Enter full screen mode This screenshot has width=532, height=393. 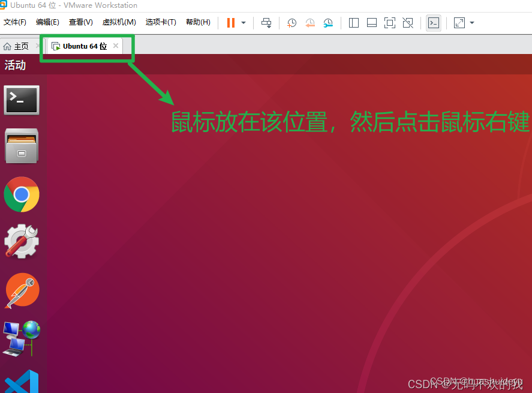[389, 23]
